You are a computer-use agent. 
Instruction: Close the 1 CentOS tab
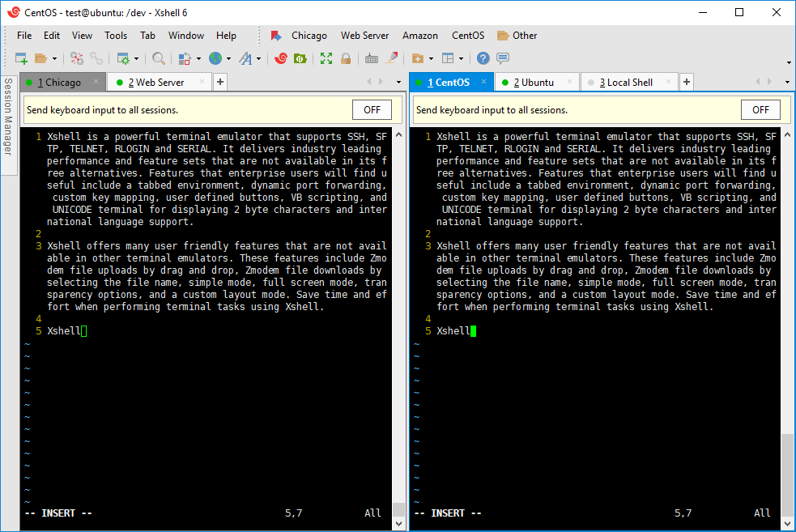tap(483, 82)
